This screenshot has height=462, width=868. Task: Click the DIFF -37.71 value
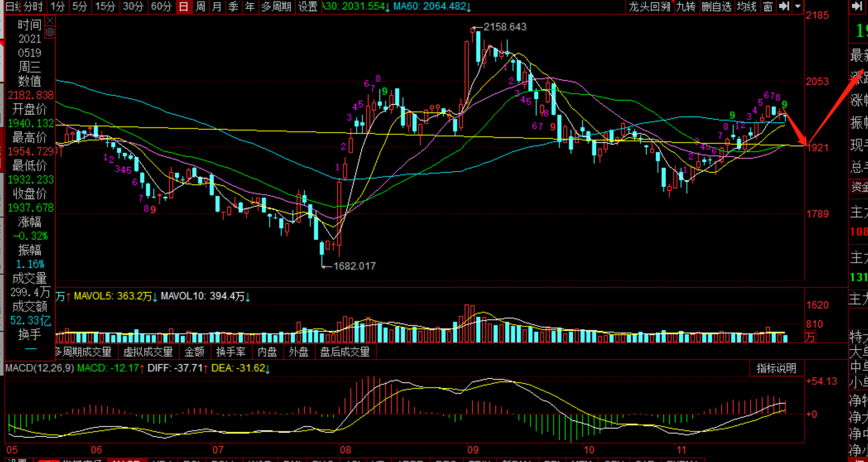point(178,368)
